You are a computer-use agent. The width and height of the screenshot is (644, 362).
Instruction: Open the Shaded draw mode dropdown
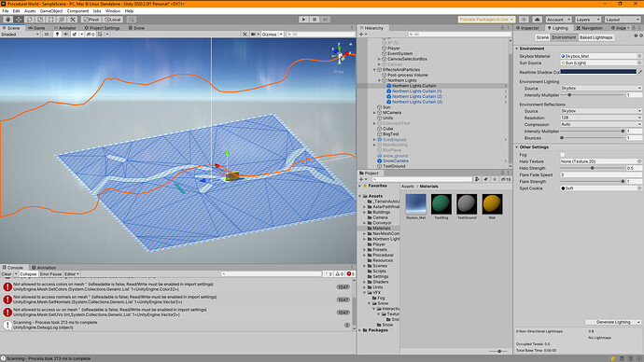point(20,35)
